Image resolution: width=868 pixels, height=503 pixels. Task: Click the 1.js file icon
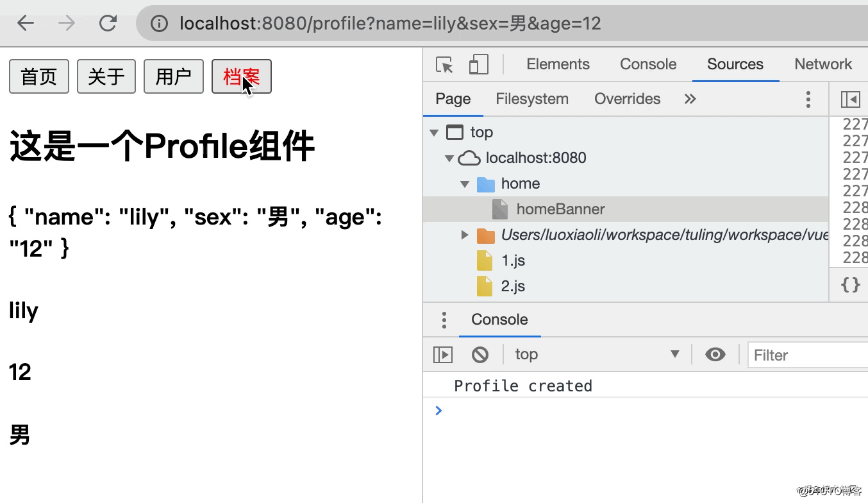(485, 261)
